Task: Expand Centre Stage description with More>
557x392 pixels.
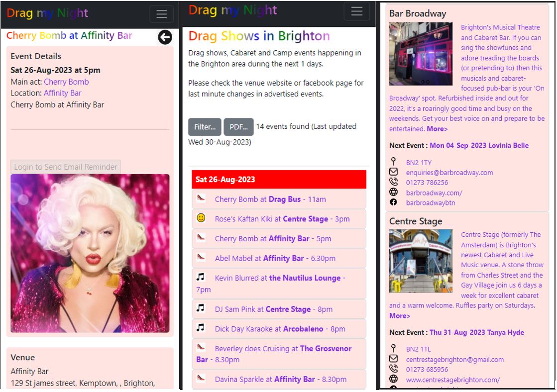Action: click(400, 316)
